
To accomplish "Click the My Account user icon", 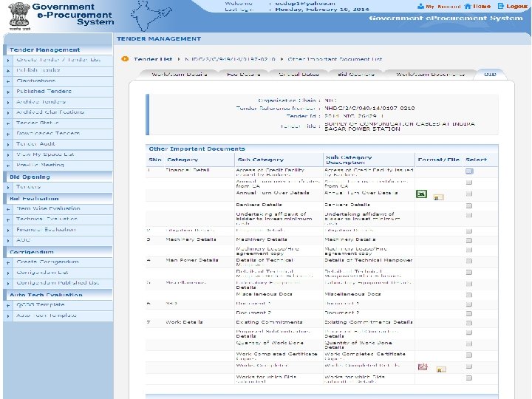I will (420, 6).
